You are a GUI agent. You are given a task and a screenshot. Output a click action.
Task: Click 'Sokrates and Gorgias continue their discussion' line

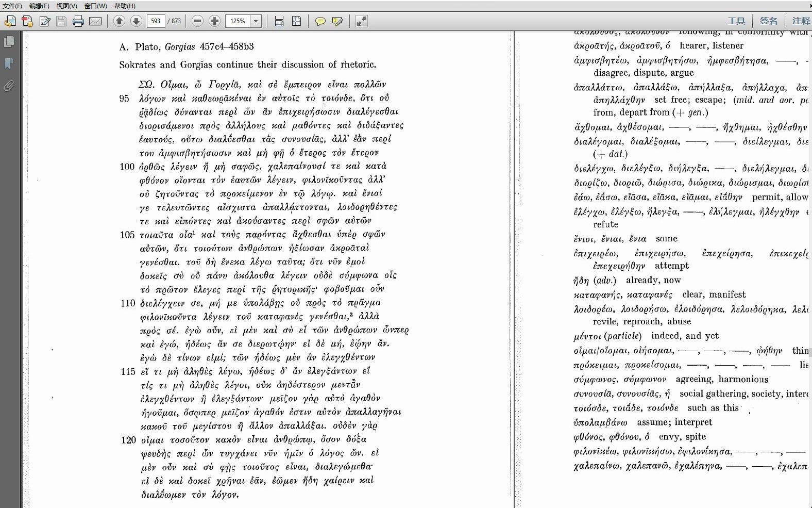(x=247, y=65)
